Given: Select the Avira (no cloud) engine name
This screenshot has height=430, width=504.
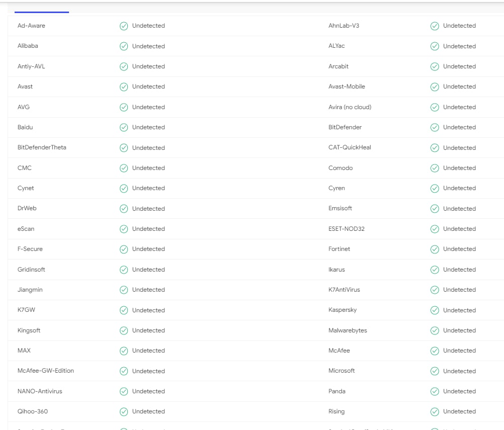Looking at the screenshot, I should click(350, 107).
